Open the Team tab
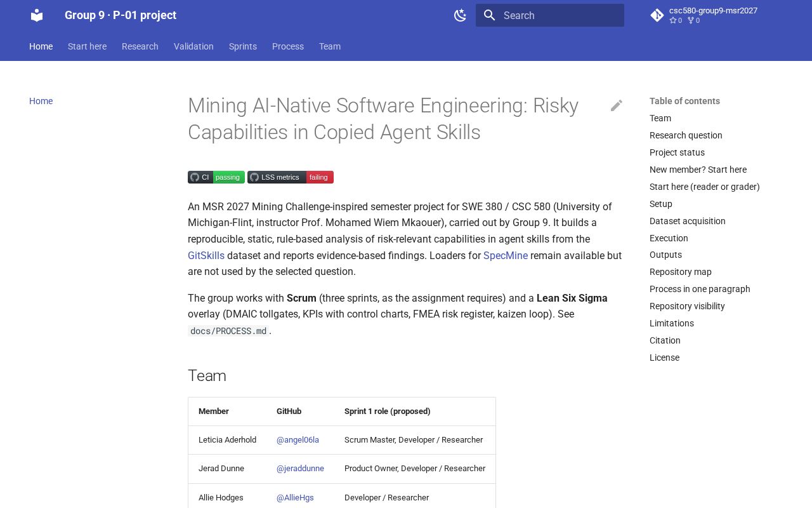 tap(330, 46)
